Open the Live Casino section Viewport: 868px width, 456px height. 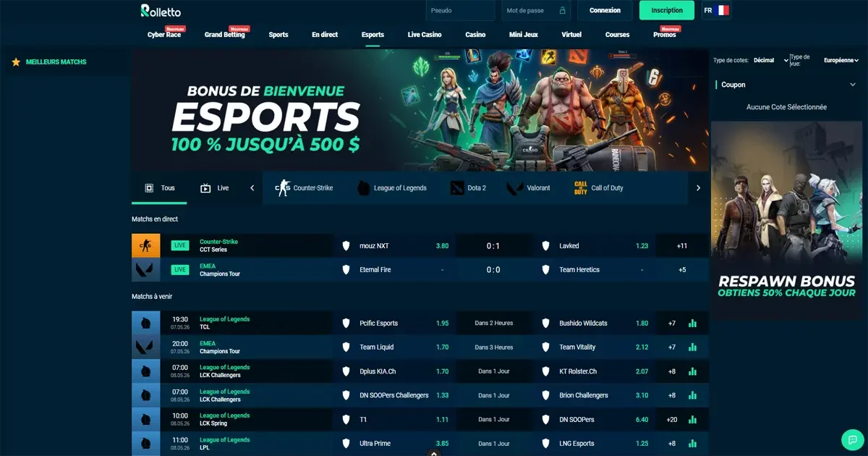pyautogui.click(x=425, y=35)
